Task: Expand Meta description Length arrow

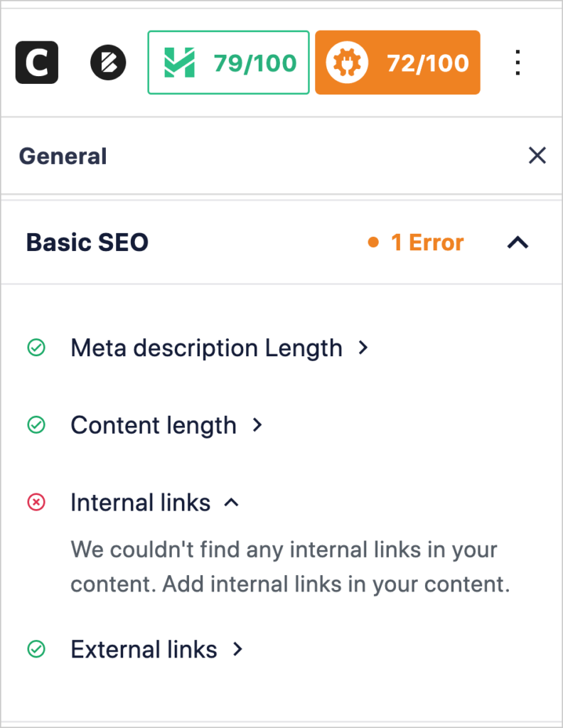Action: coord(363,347)
